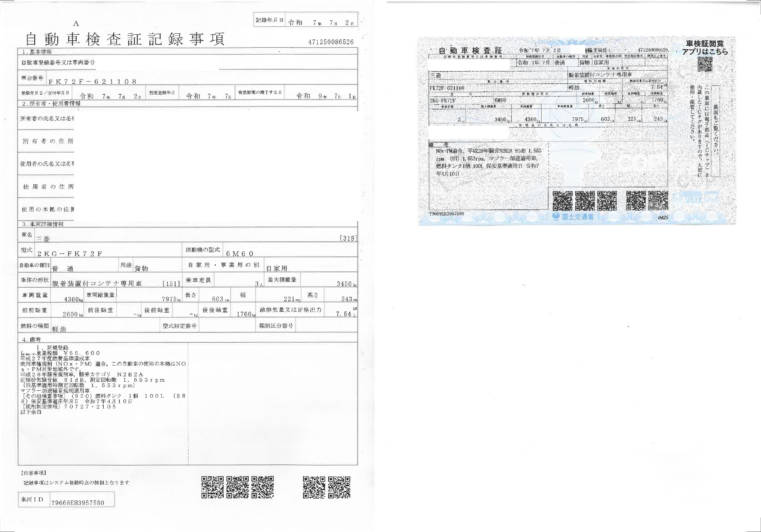Click the leftmost QR code under the 備考 section

pos(212,487)
